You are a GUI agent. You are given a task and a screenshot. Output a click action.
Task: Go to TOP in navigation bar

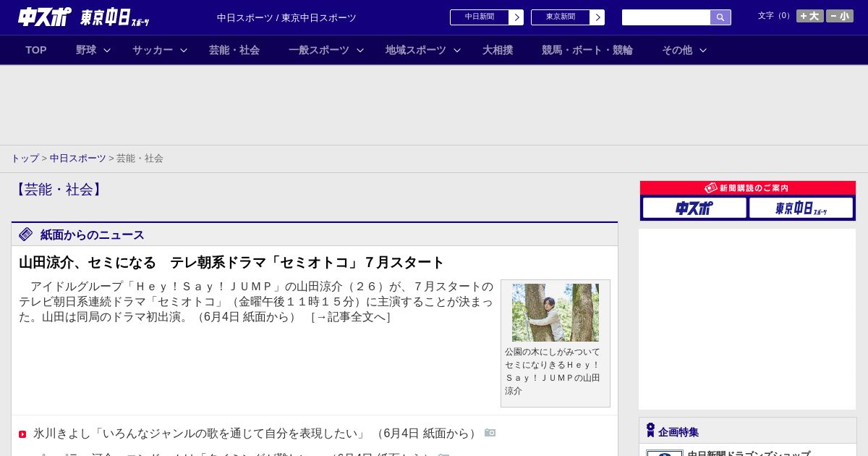[x=36, y=50]
